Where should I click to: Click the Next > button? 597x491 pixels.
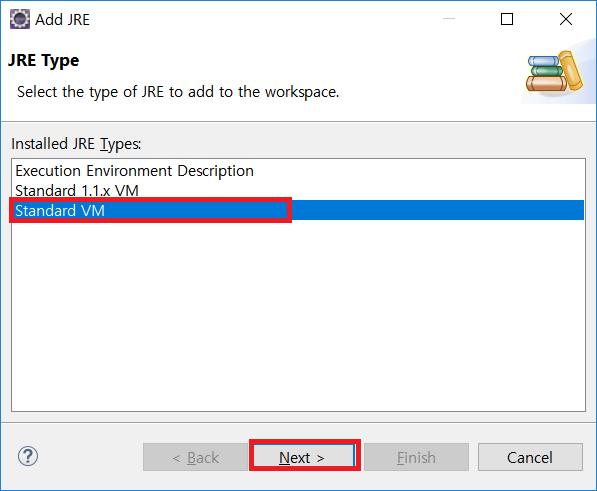click(304, 457)
